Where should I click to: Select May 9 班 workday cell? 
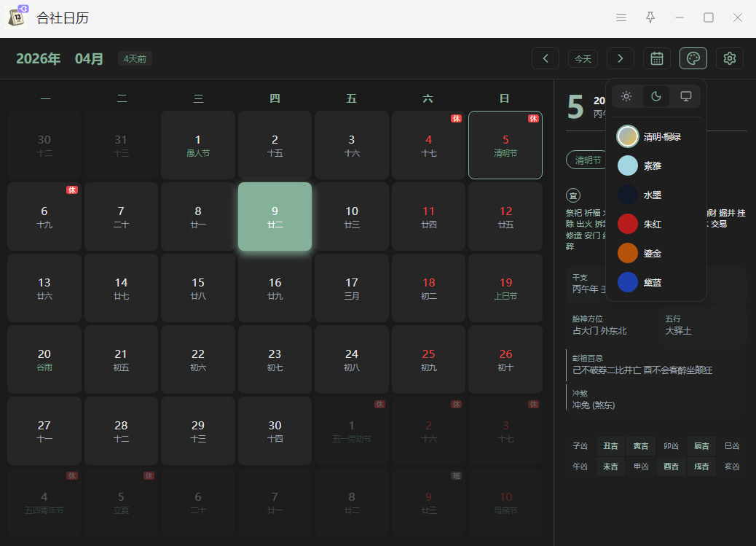(429, 502)
